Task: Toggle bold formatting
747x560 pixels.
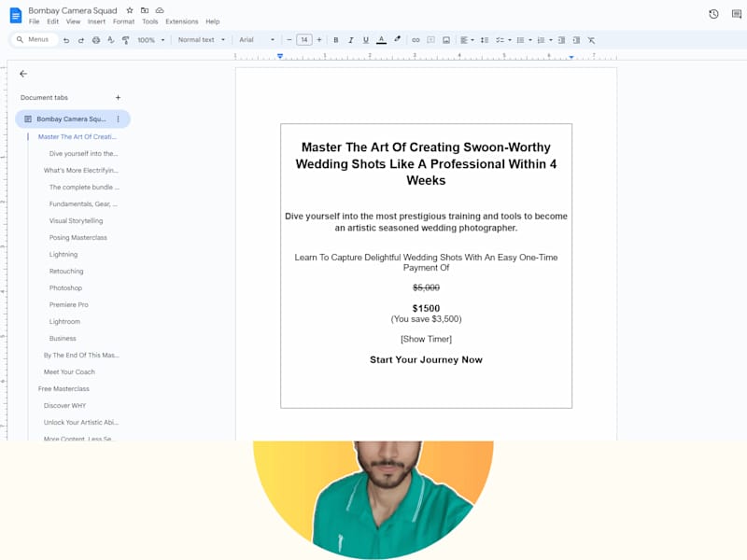Action: 336,40
